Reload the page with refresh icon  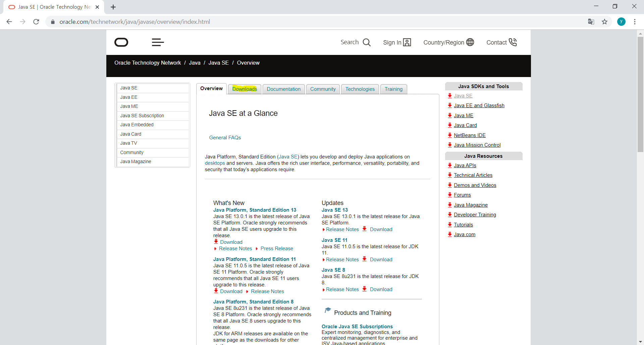coord(36,22)
